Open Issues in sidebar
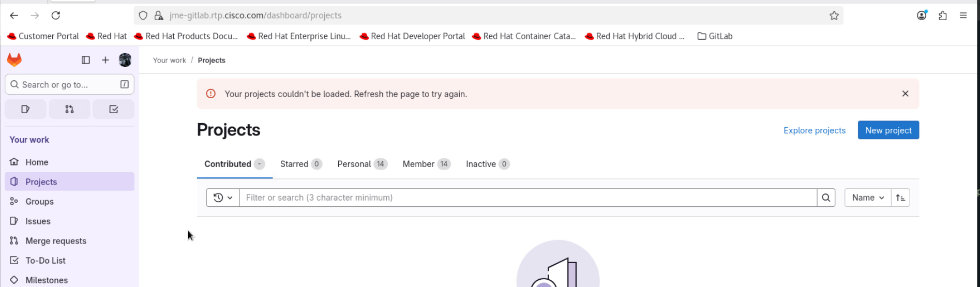Image resolution: width=980 pixels, height=287 pixels. [x=69, y=221]
